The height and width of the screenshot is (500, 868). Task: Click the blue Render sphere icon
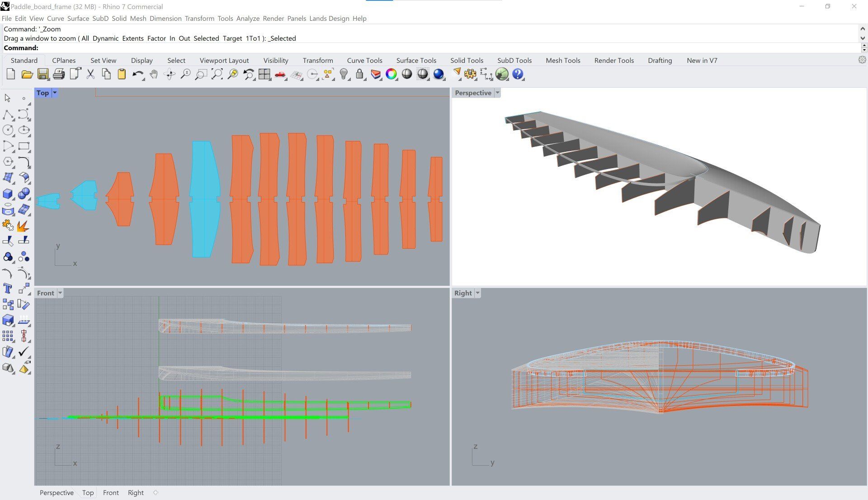438,74
